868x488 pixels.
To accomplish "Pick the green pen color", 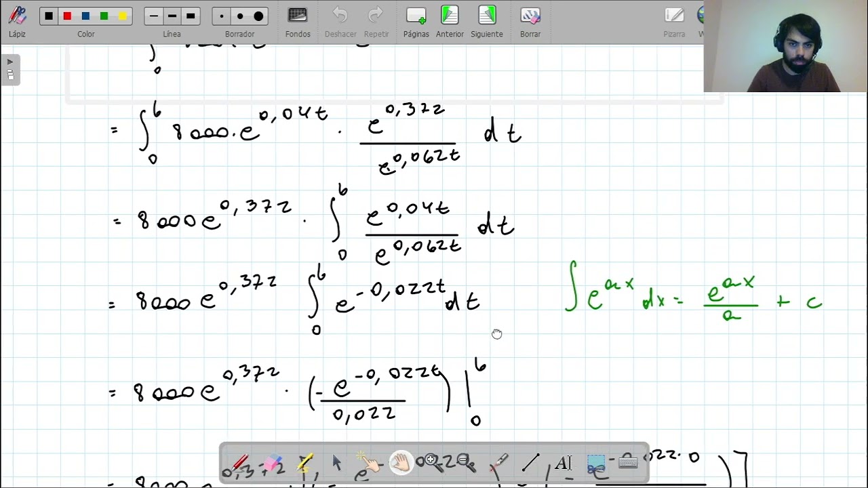I will pyautogui.click(x=104, y=16).
